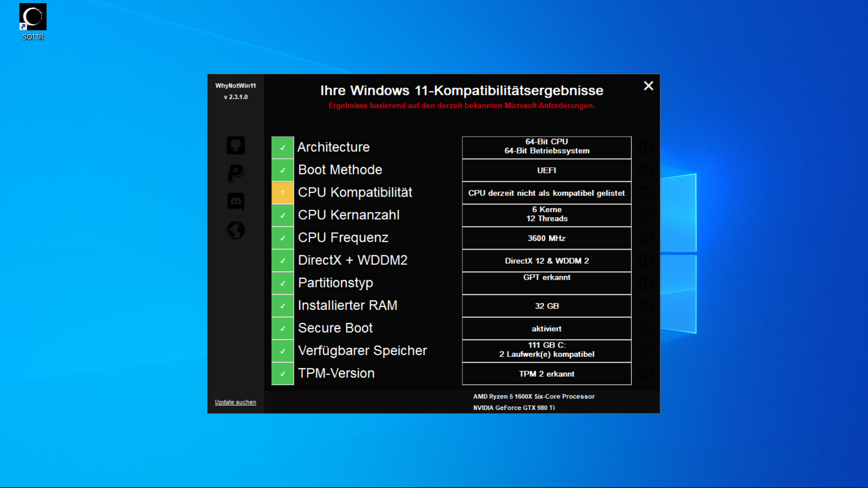The width and height of the screenshot is (868, 488).
Task: Select the UEFI result field
Action: (546, 170)
